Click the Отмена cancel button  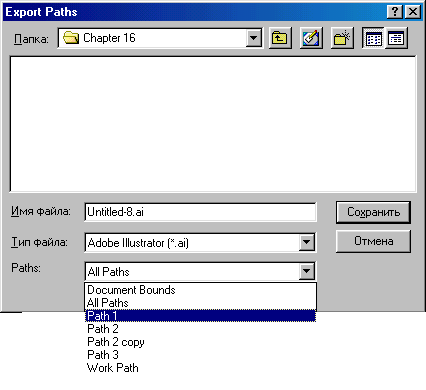pos(373,241)
